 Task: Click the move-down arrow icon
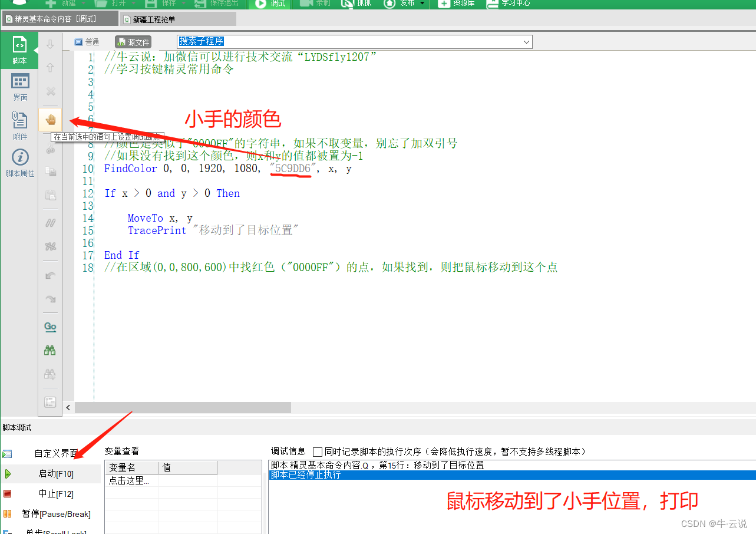point(51,44)
